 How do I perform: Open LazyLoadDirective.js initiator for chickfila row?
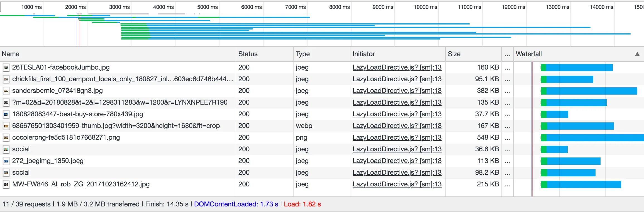pos(397,79)
